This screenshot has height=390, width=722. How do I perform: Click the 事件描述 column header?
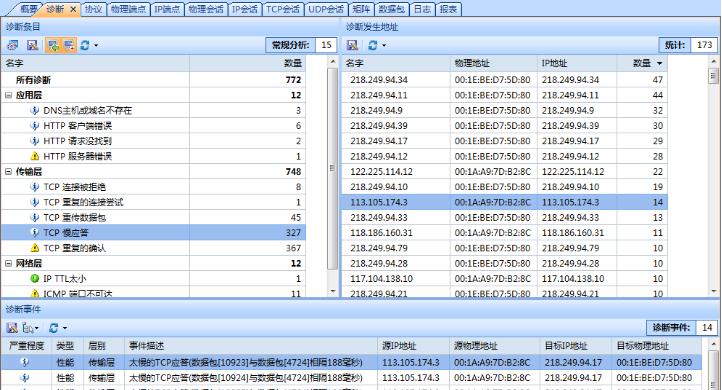pos(251,346)
